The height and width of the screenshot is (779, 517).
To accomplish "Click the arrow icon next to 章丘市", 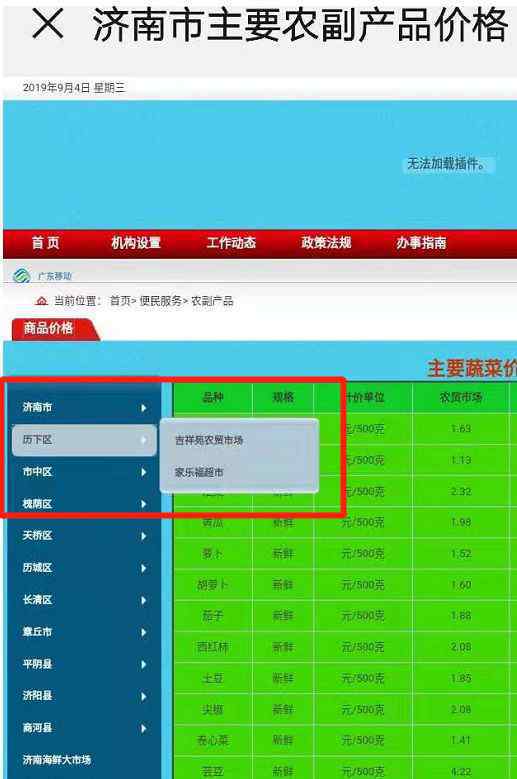I will [144, 632].
